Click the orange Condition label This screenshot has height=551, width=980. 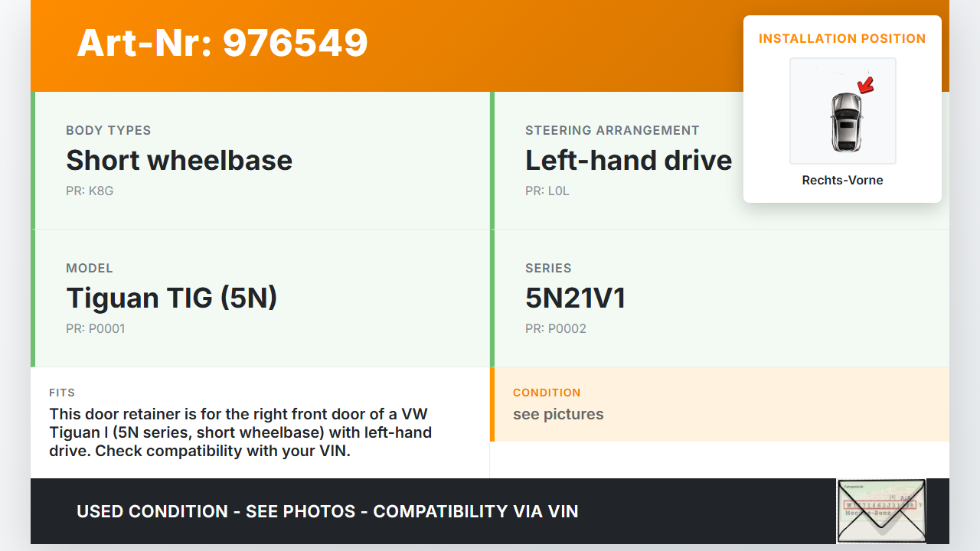pyautogui.click(x=547, y=392)
